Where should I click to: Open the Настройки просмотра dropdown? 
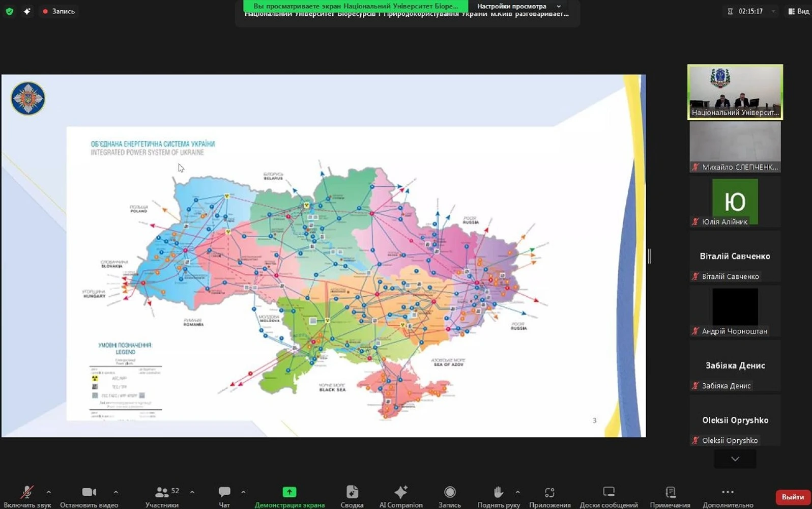pyautogui.click(x=518, y=6)
